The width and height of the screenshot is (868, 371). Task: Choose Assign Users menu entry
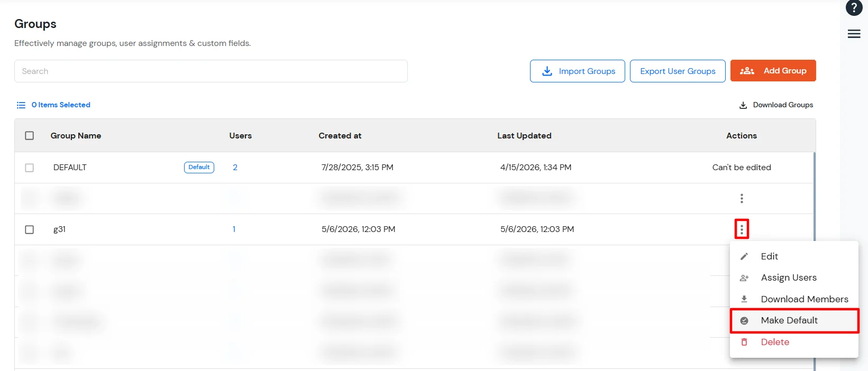coord(794,278)
